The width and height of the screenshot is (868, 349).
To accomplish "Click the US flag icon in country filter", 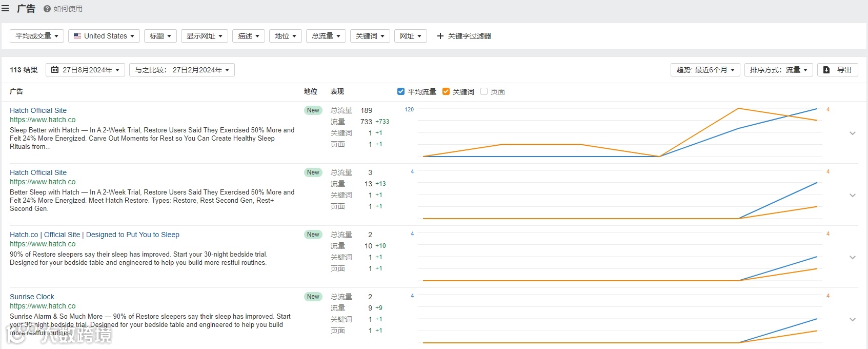I will coord(77,36).
